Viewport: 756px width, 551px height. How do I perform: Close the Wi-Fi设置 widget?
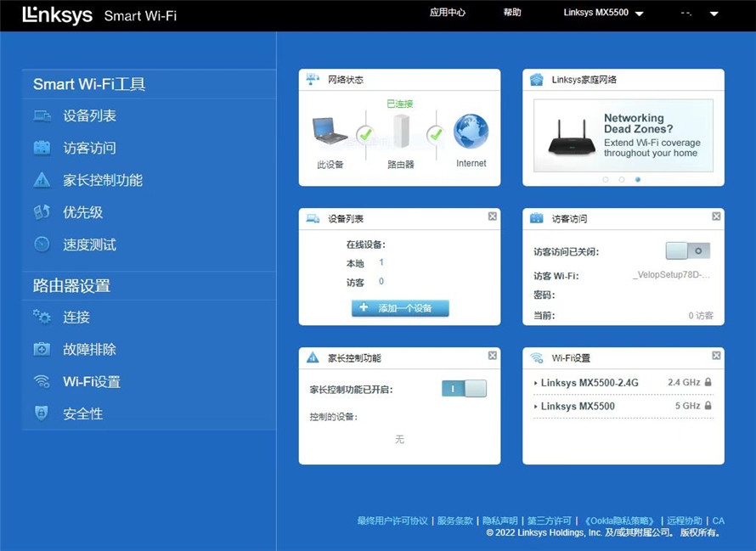point(716,355)
